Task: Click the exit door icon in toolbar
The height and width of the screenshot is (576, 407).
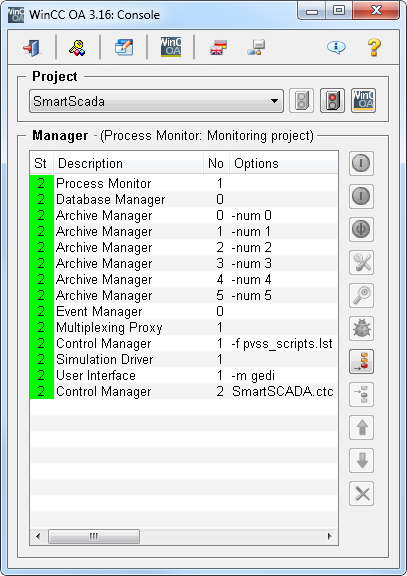Action: click(x=32, y=48)
